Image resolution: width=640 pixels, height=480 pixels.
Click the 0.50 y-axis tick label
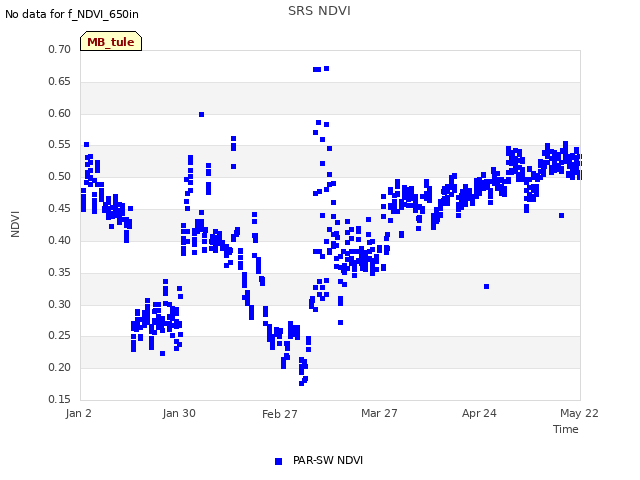point(60,176)
